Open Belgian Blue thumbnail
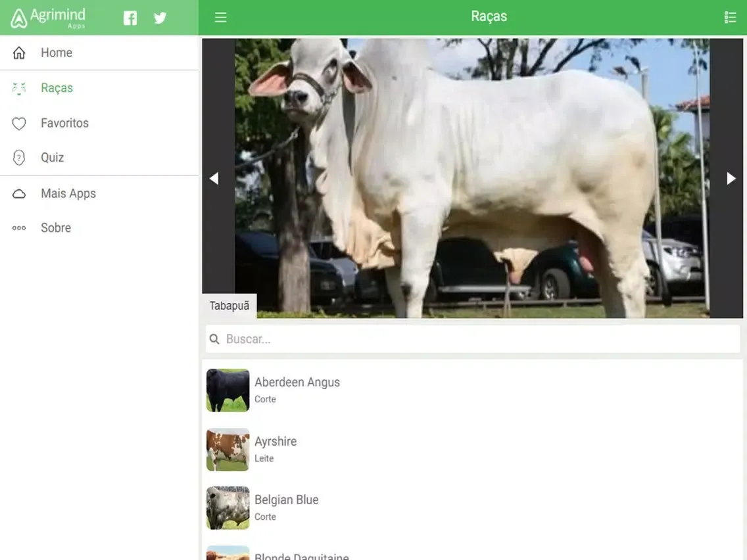 [228, 507]
